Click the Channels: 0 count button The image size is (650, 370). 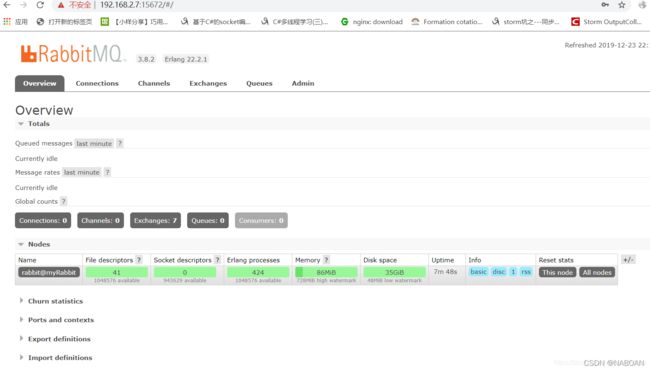click(100, 220)
